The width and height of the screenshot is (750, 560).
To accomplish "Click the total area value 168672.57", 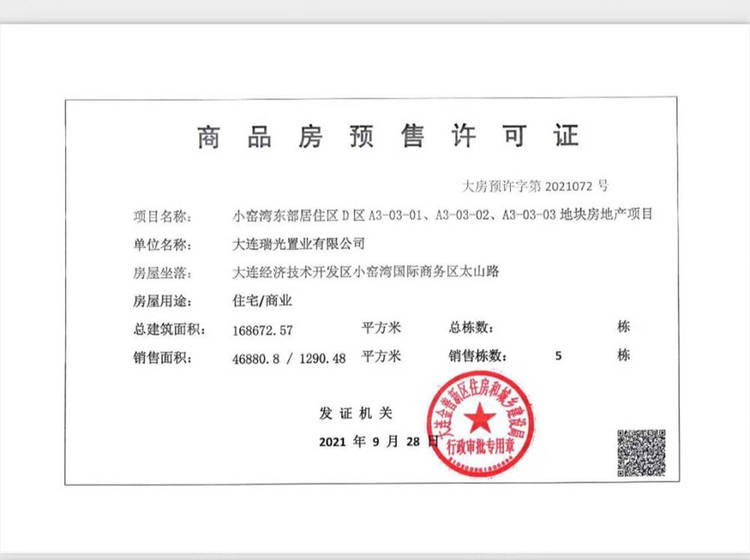I will pos(262,328).
